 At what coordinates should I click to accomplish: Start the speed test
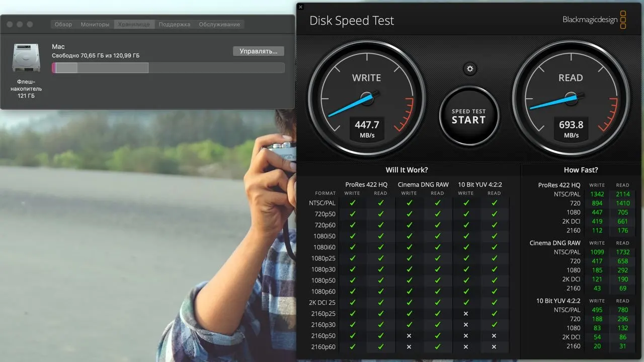coord(468,116)
